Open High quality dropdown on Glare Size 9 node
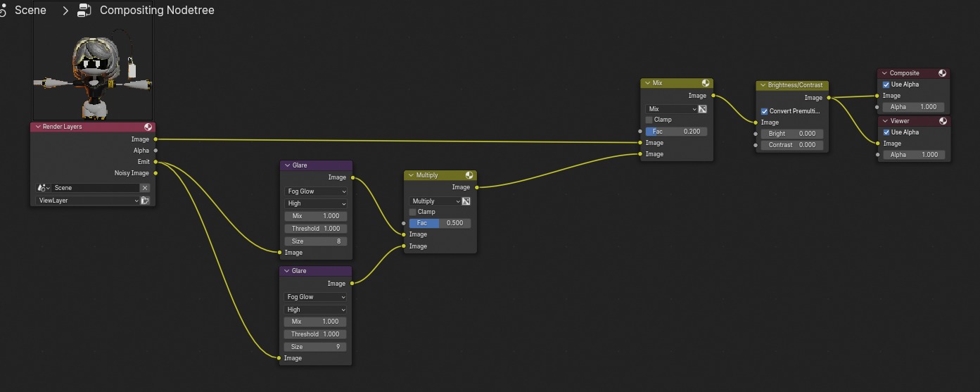The height and width of the screenshot is (392, 980). pos(316,310)
